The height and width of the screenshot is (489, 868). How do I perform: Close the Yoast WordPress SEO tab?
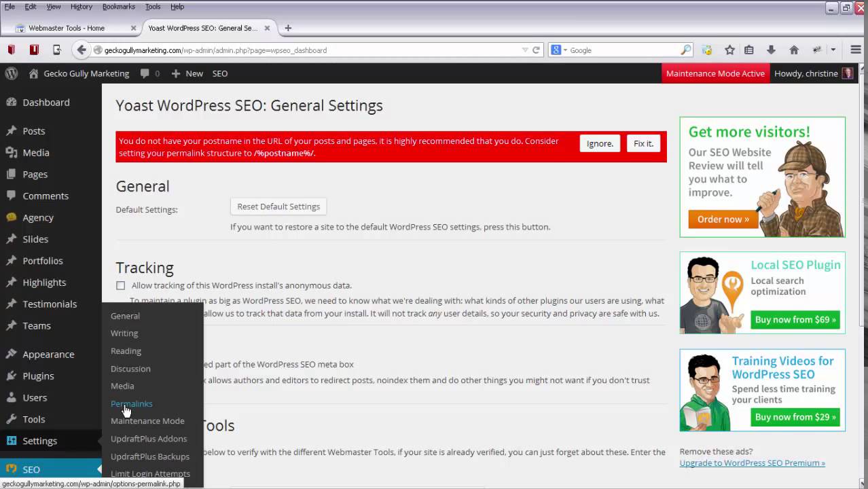click(267, 28)
